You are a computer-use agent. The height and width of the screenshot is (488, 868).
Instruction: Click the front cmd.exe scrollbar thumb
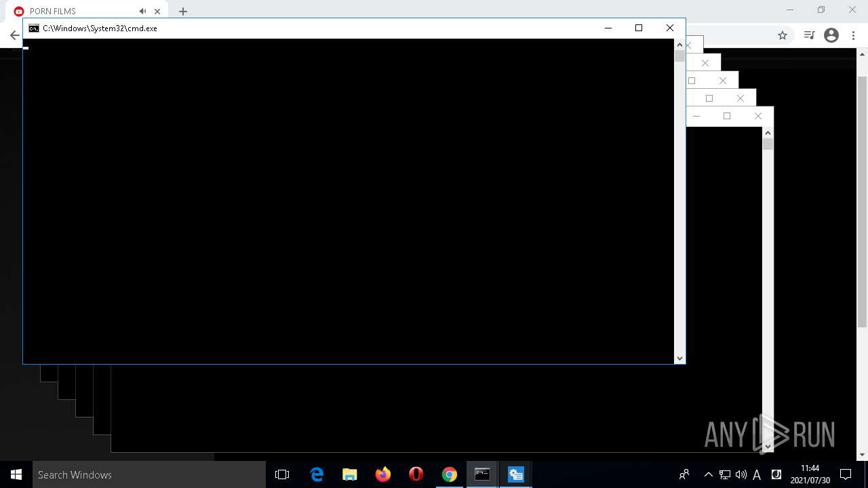(x=679, y=56)
